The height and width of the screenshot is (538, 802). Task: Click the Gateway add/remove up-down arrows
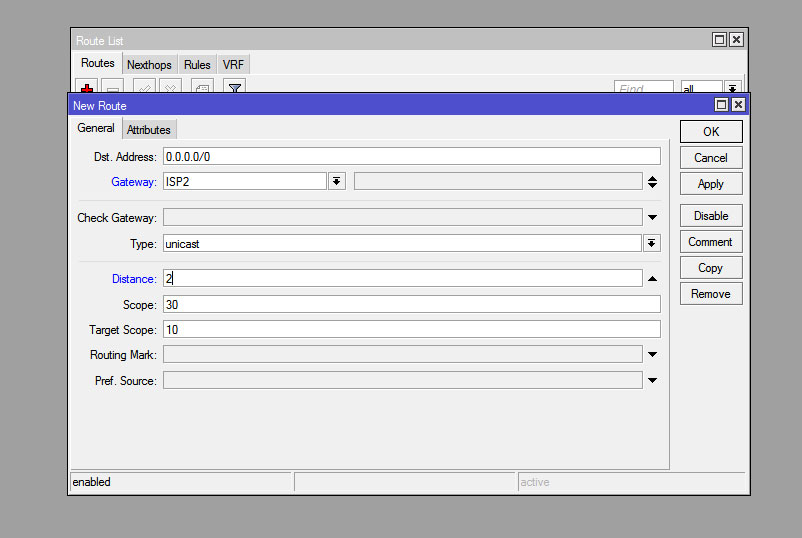tap(652, 182)
